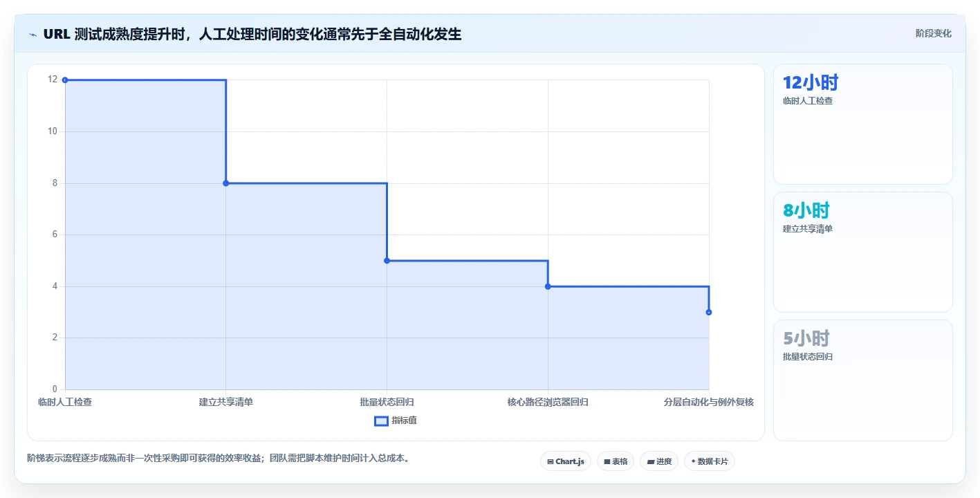Click the y-axis value 10
This screenshot has width=980, height=498.
53,131
